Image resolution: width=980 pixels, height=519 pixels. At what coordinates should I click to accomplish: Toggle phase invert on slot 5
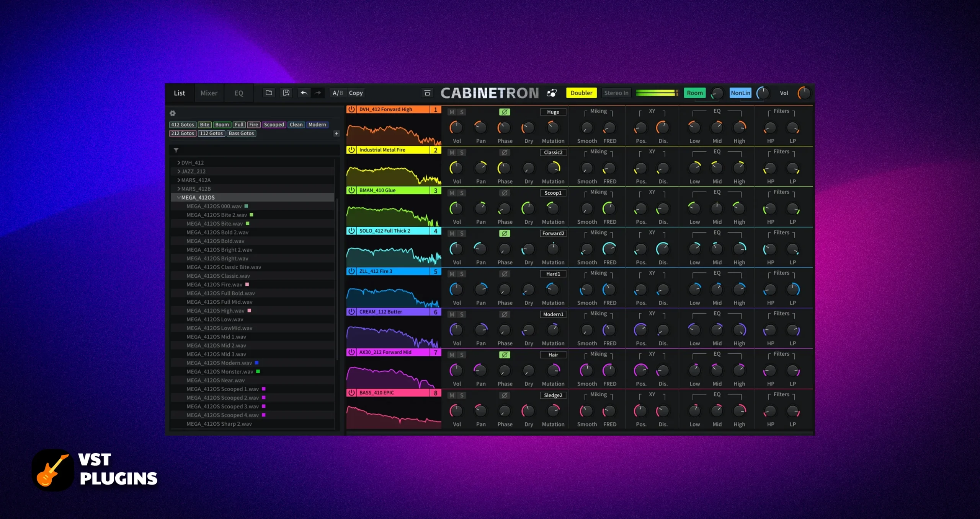[x=505, y=274]
